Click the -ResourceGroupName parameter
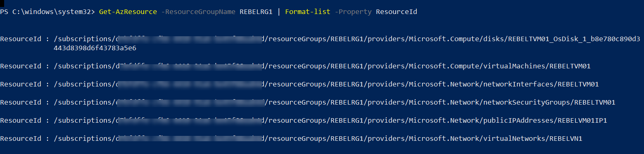Viewport: 644px width, 154px height. coord(198,12)
